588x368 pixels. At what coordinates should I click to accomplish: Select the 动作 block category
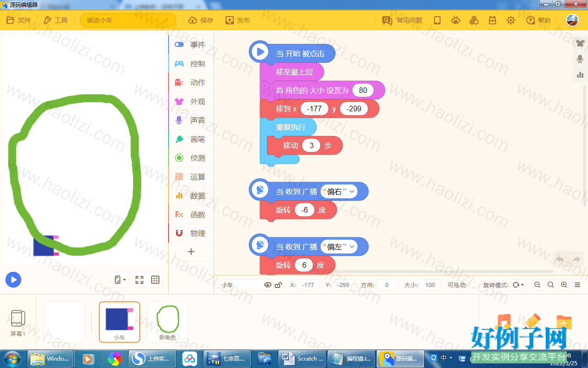point(191,82)
